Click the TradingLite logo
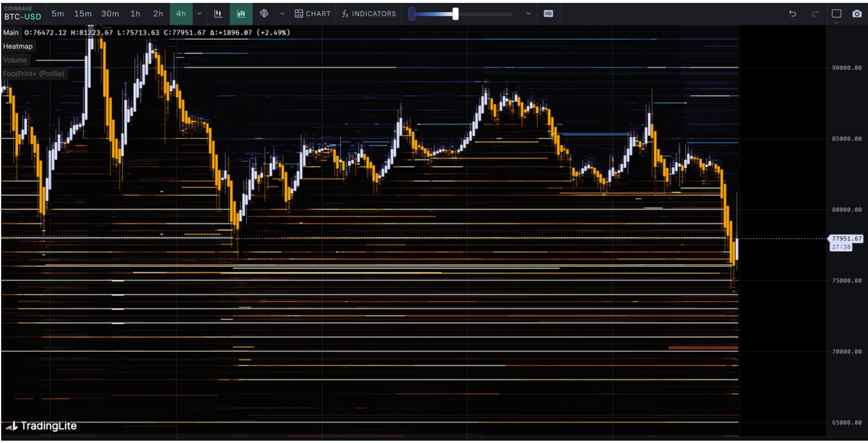This screenshot has height=443, width=868. [x=41, y=426]
